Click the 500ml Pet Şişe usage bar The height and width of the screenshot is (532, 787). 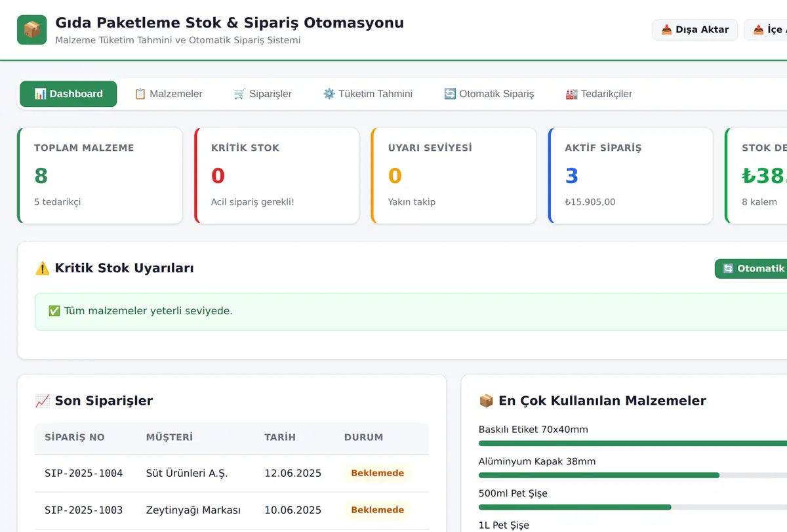pyautogui.click(x=633, y=507)
